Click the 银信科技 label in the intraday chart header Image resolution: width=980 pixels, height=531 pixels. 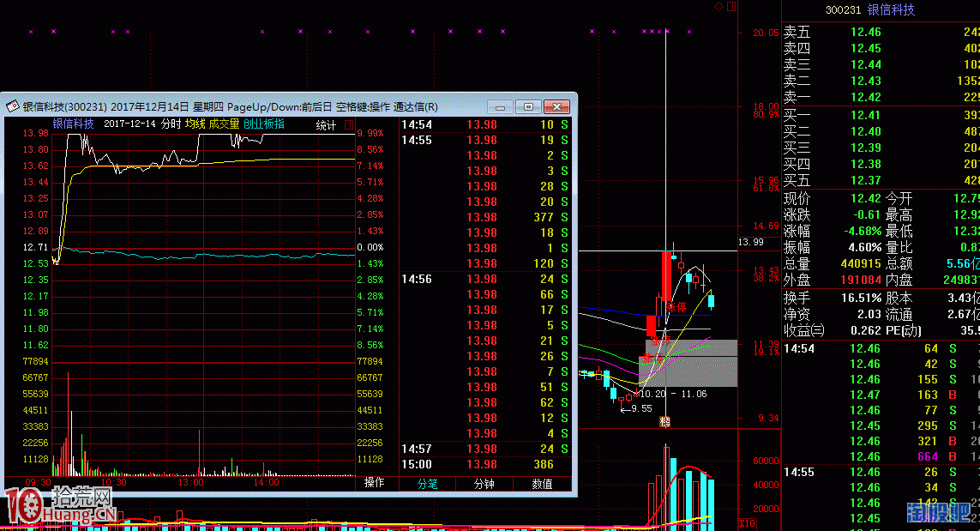click(x=73, y=124)
